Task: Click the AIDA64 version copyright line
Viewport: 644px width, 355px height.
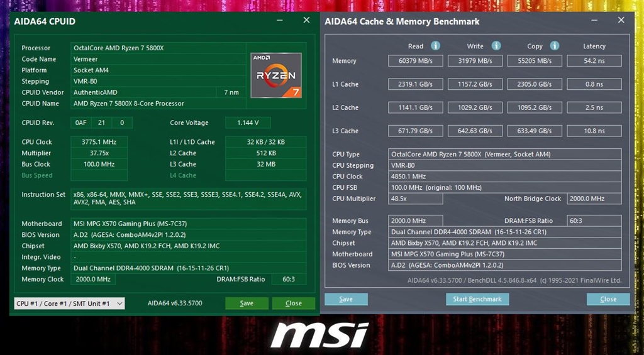Action: pos(514,280)
